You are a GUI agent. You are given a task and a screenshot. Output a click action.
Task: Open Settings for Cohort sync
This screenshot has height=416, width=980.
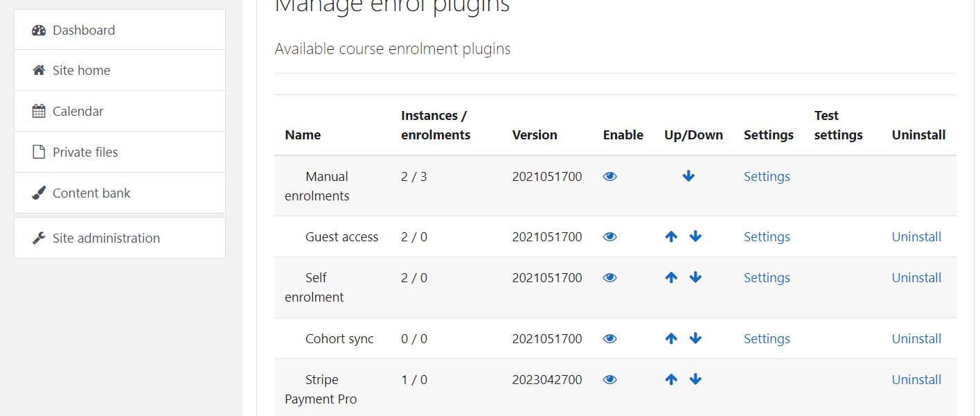[x=767, y=339]
